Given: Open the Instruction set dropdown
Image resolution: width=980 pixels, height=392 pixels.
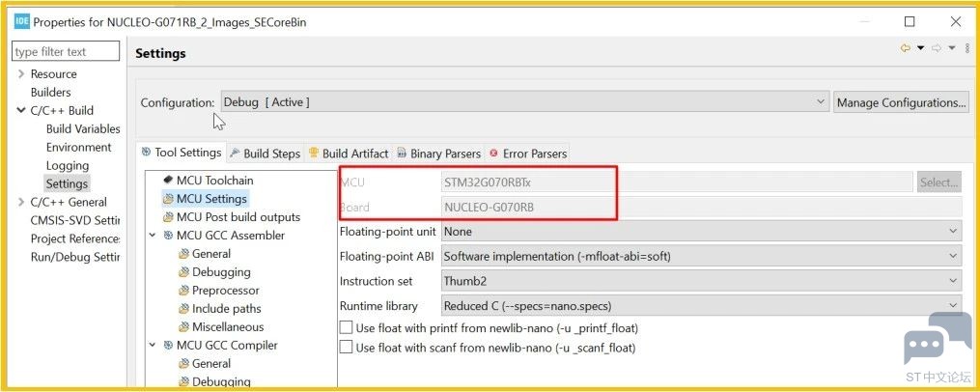Looking at the screenshot, I should [701, 281].
